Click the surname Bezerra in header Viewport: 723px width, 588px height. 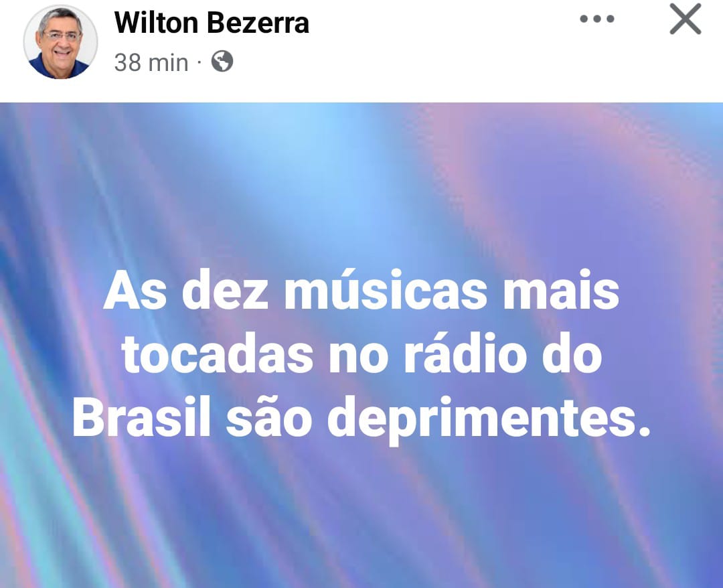tap(258, 22)
